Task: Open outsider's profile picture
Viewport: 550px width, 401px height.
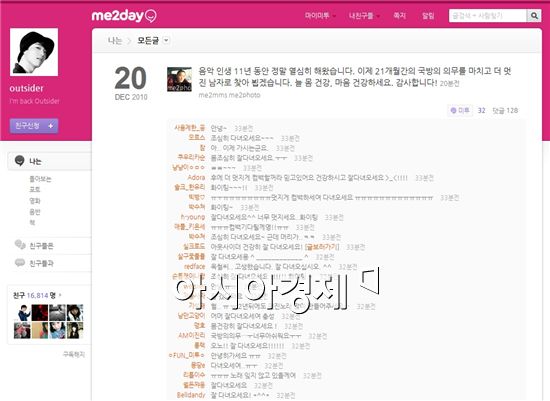Action: (34, 52)
